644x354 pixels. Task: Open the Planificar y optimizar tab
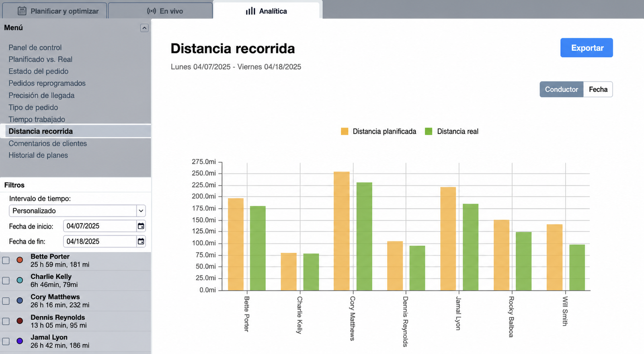(x=55, y=11)
